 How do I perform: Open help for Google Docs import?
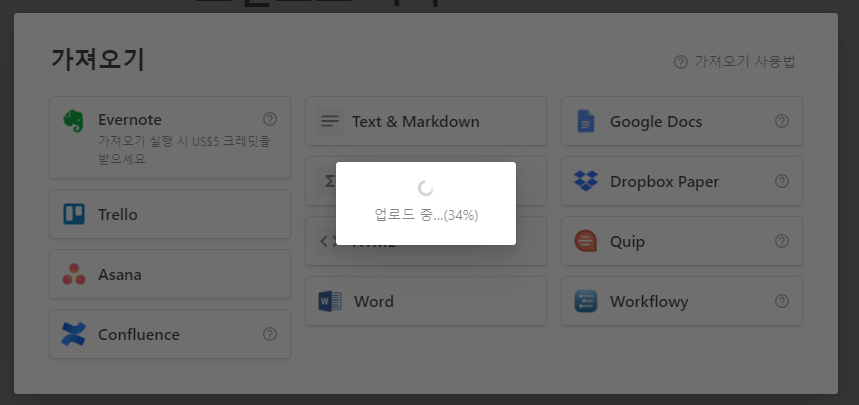(782, 121)
